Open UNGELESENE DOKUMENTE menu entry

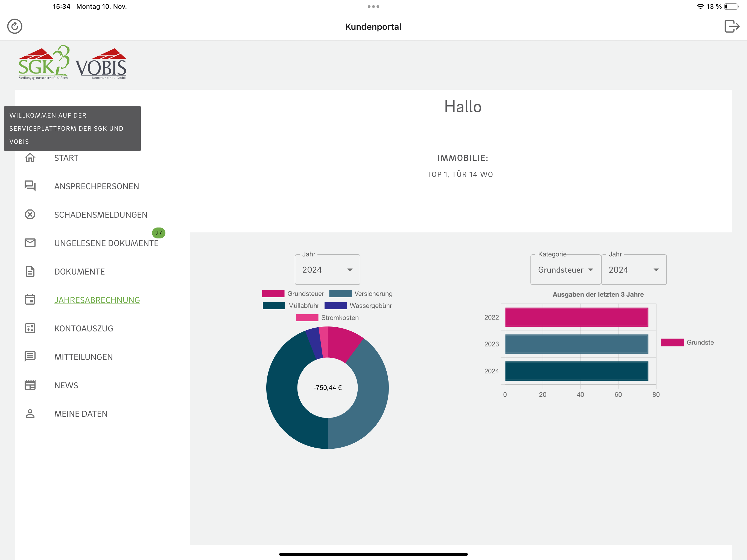(x=106, y=243)
